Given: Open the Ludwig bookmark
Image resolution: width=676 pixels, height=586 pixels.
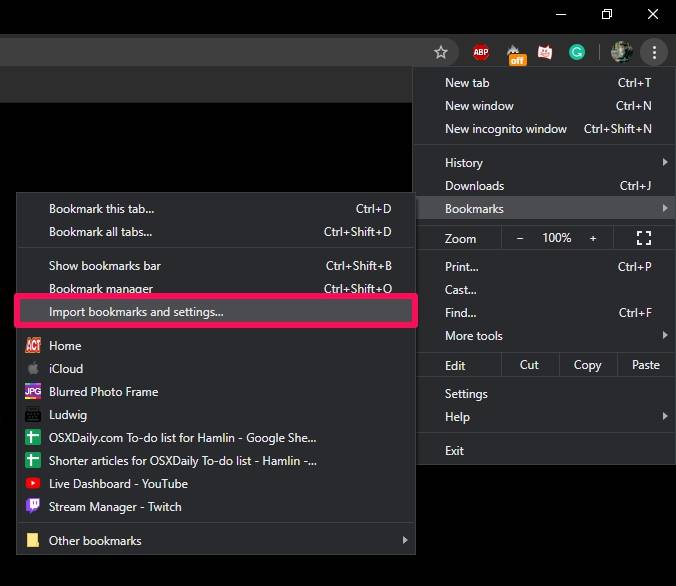Looking at the screenshot, I should (x=216, y=415).
